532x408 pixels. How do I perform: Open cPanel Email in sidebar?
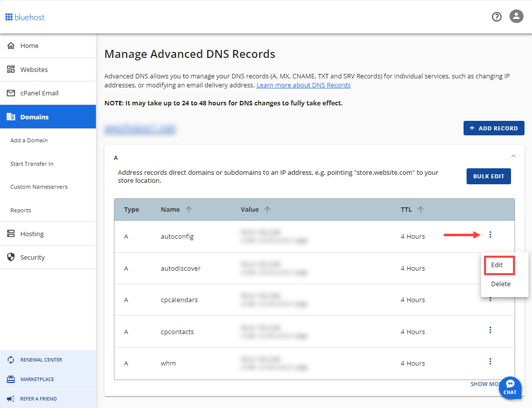tap(48, 93)
